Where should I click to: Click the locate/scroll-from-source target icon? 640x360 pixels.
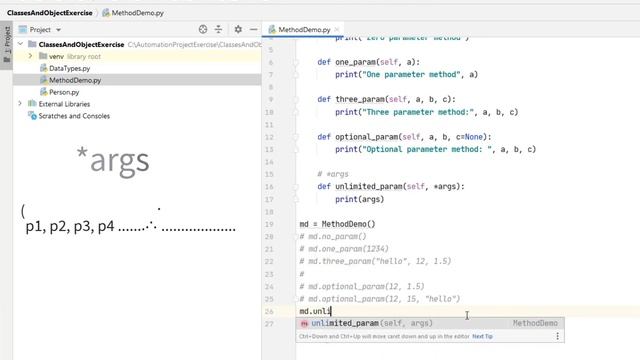(203, 29)
